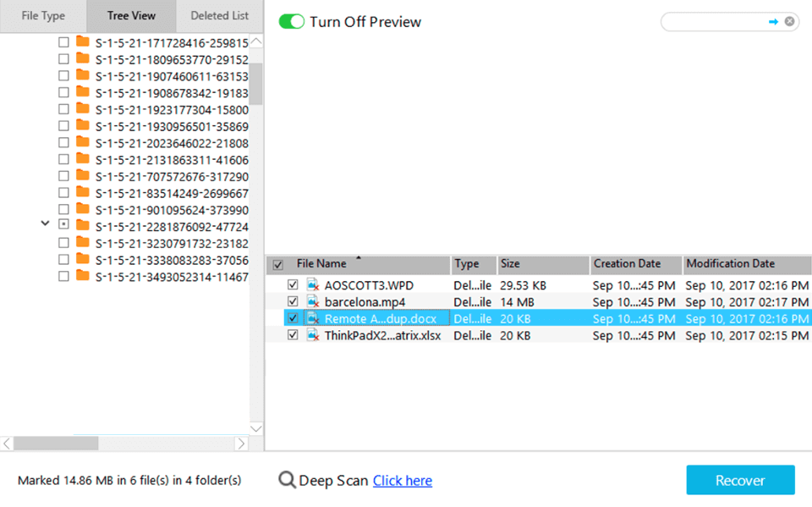Click the folder icon for S-1-5-21-2281876092-44724

(x=82, y=224)
